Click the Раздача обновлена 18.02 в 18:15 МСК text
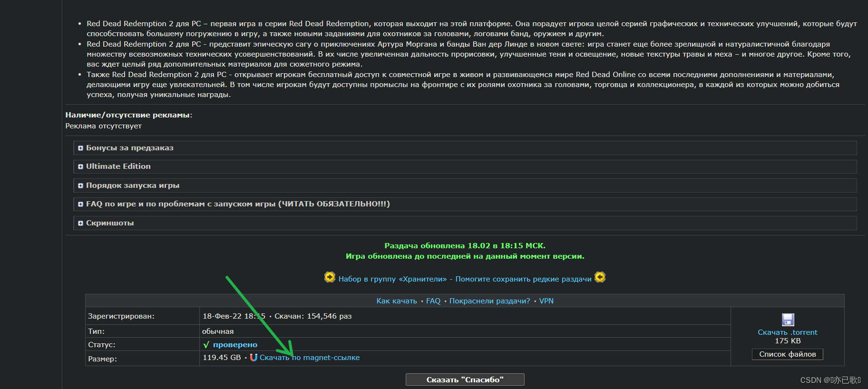Image resolution: width=868 pixels, height=389 pixels. click(465, 246)
